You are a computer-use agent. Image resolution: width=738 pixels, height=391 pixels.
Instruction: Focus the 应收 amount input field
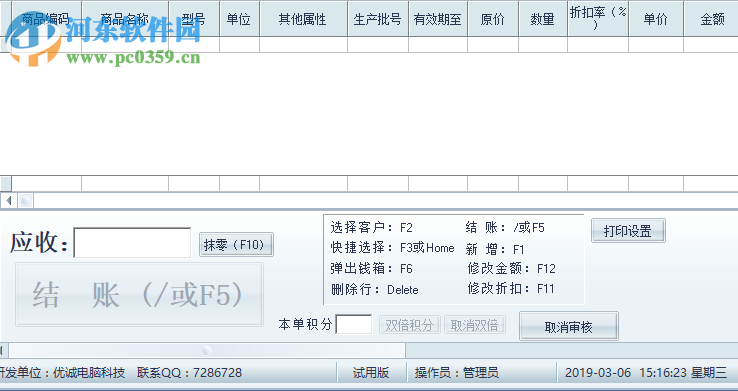coord(132,243)
